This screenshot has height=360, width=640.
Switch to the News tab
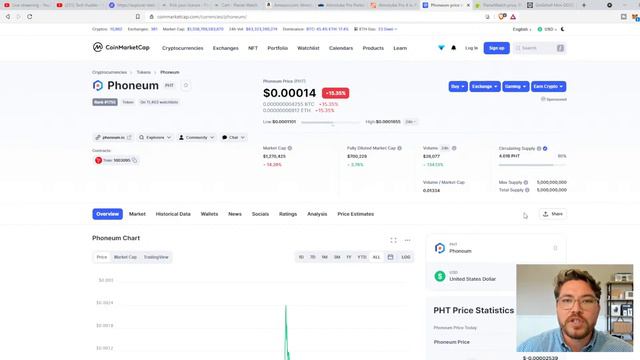(x=235, y=214)
